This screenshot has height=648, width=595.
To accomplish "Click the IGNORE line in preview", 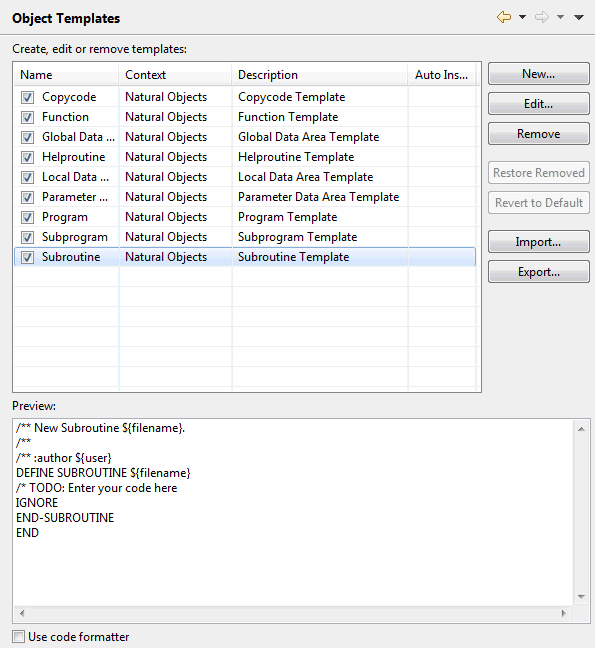I will (x=37, y=503).
